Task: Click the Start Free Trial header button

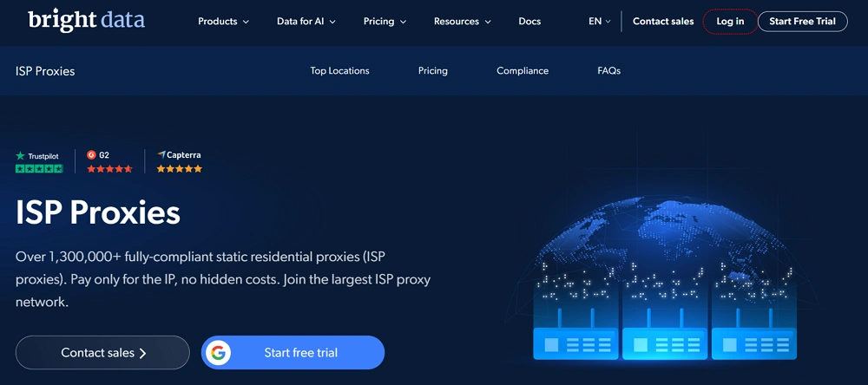Action: 803,22
